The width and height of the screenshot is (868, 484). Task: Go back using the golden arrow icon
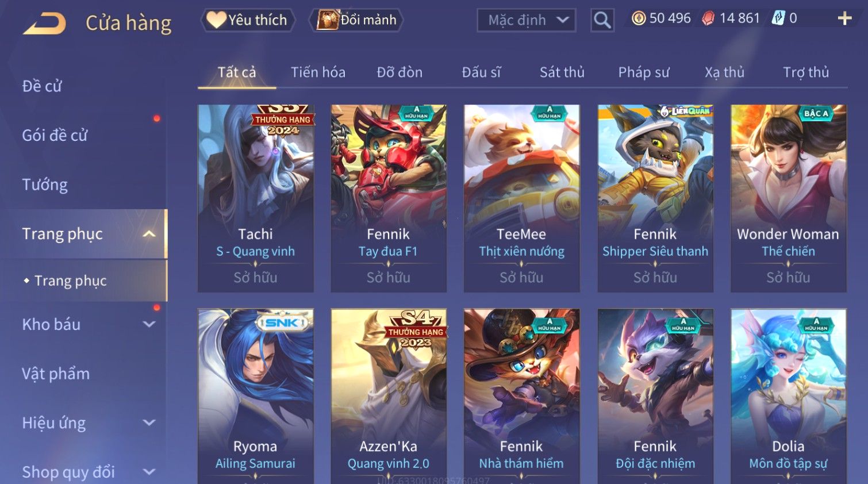[x=45, y=24]
